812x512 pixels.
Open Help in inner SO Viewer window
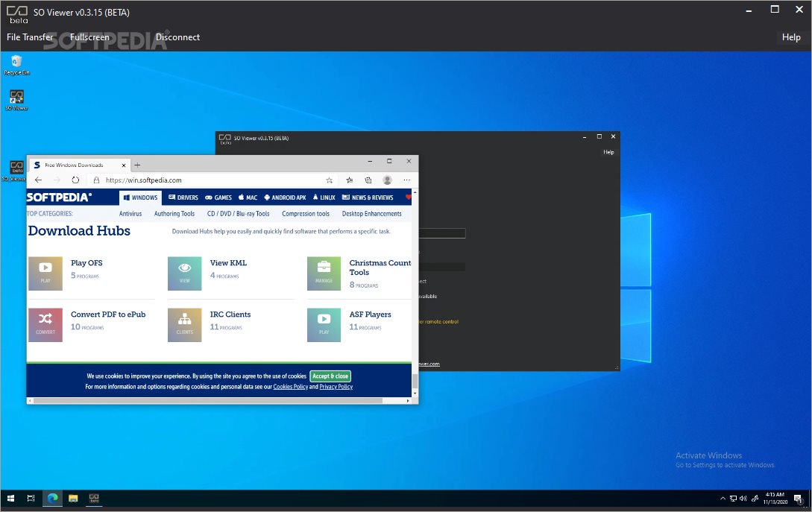point(608,152)
